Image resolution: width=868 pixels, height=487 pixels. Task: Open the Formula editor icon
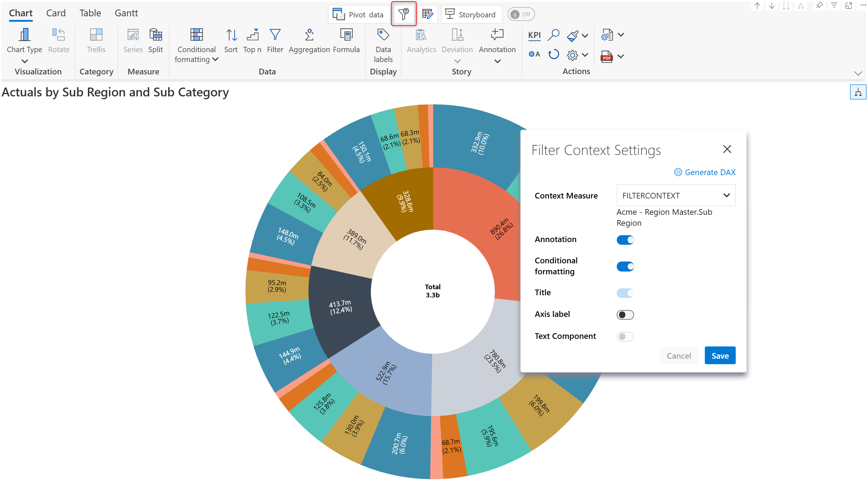[346, 35]
